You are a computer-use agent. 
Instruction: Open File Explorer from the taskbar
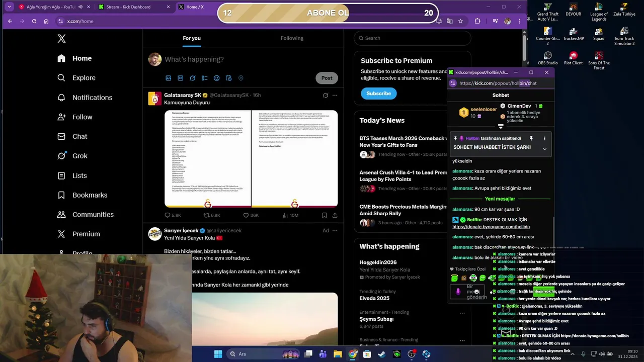click(x=338, y=354)
